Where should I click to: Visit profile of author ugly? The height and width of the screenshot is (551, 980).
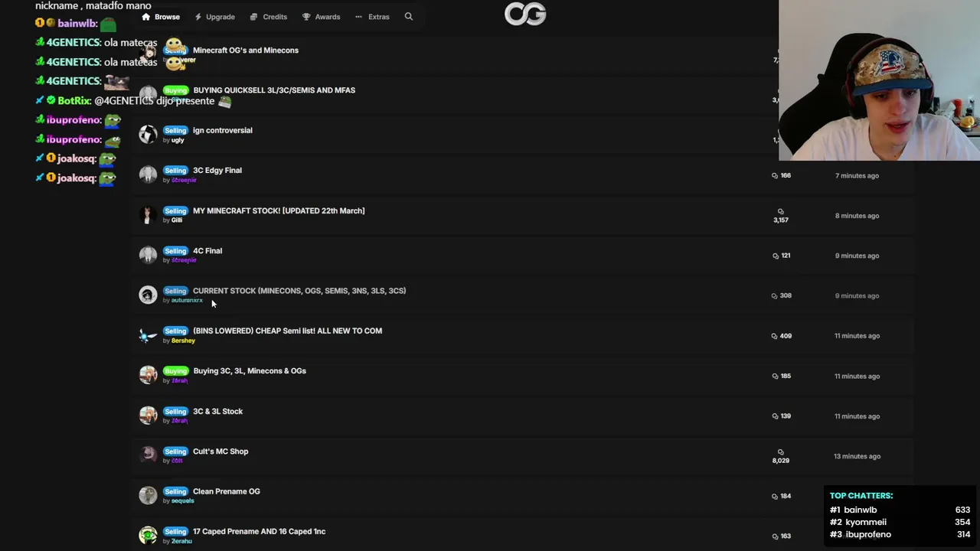(178, 140)
